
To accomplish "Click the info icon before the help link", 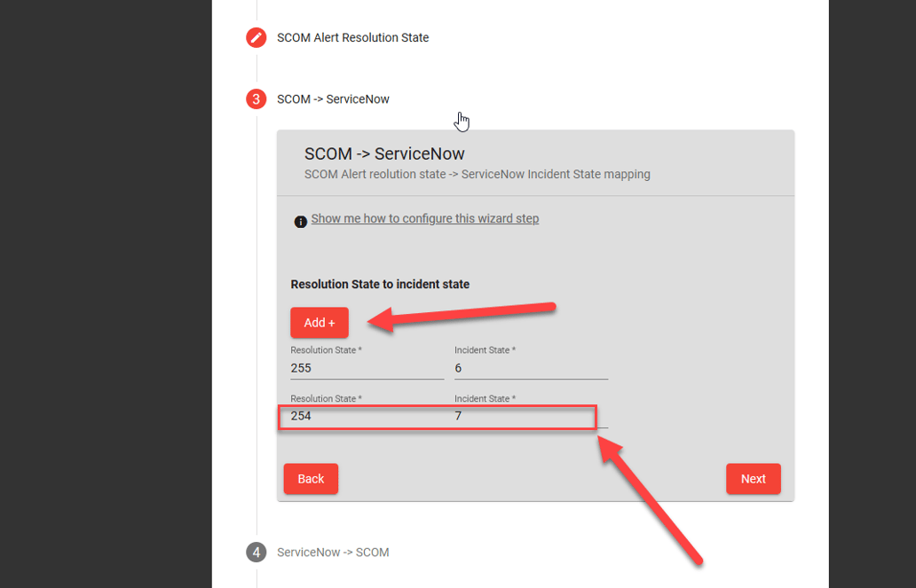I will (x=301, y=221).
